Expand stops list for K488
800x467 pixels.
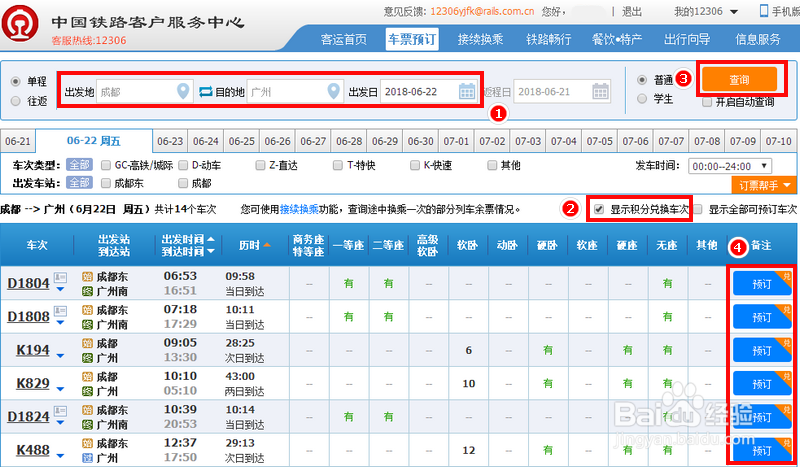tap(61, 456)
